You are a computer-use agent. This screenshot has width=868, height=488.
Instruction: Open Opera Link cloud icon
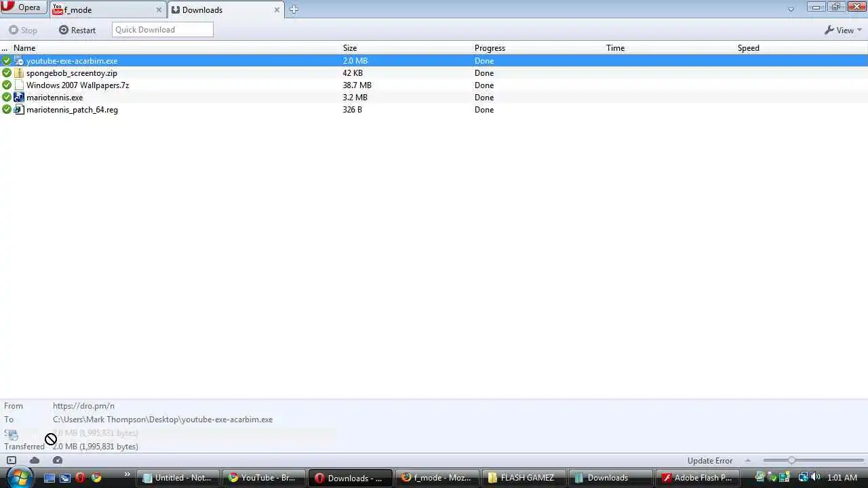35,460
